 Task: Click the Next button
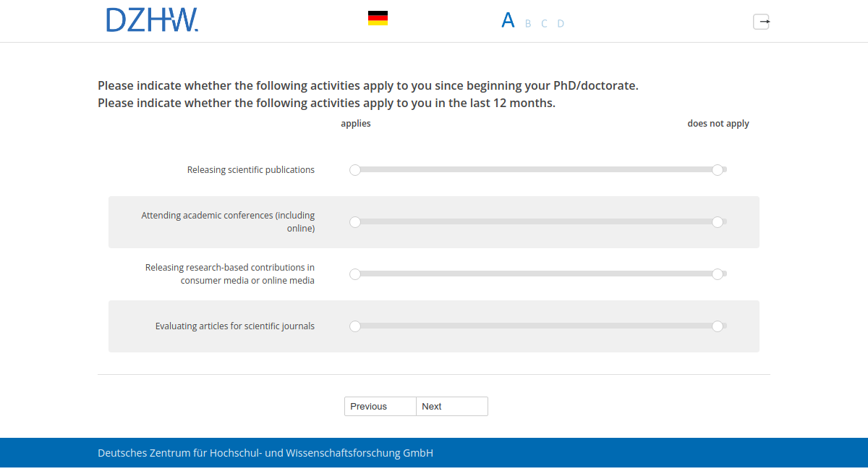(451, 406)
